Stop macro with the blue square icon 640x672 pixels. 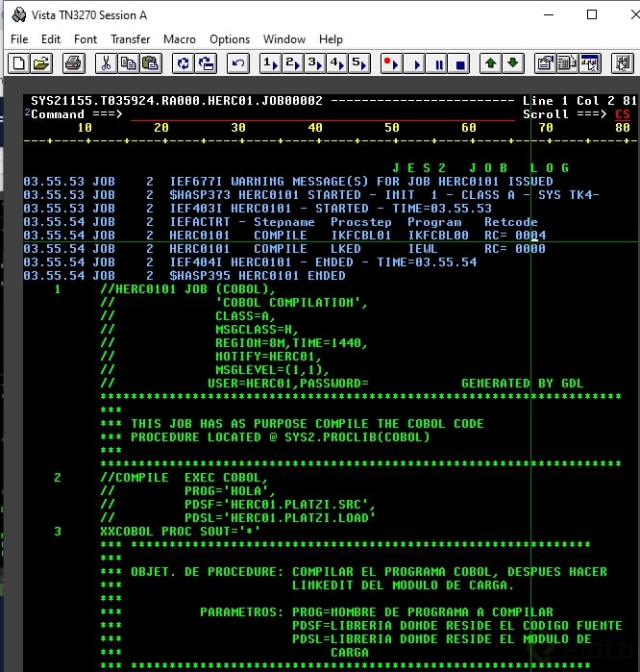coord(459,63)
